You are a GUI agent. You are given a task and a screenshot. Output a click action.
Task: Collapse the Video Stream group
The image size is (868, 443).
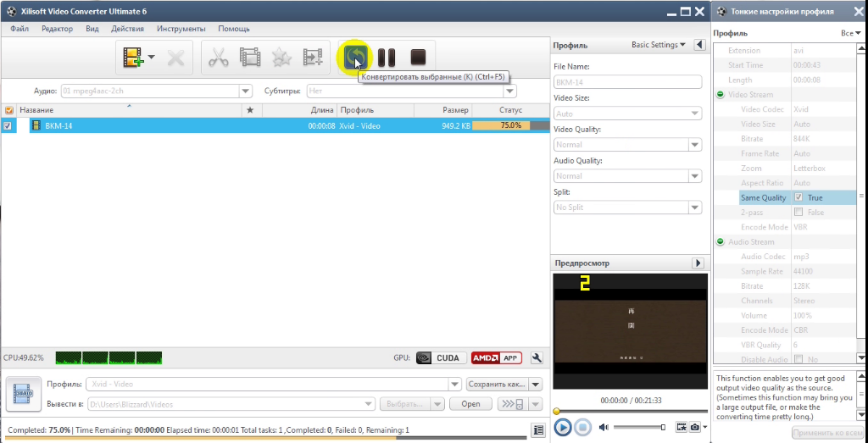click(721, 95)
